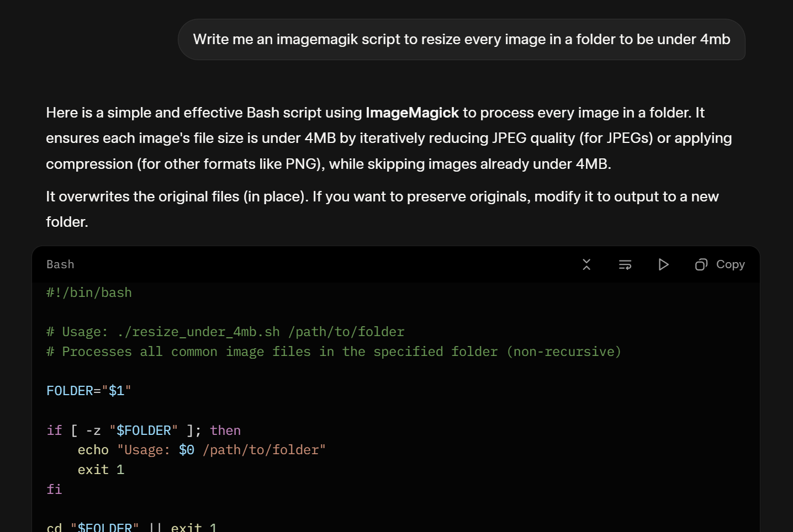Screen dimensions: 793x532
Task: Click the "#!/bin/bash" shebang line
Action: [89, 292]
